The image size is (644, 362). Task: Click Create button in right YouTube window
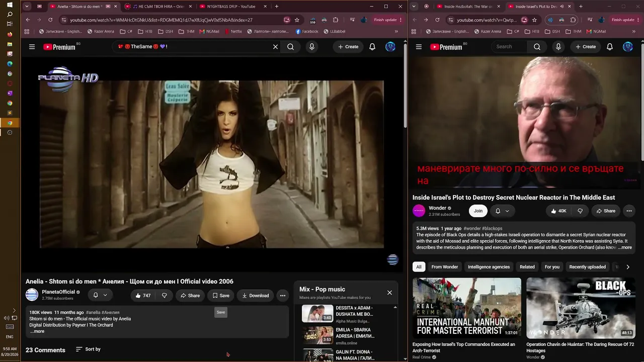586,47
